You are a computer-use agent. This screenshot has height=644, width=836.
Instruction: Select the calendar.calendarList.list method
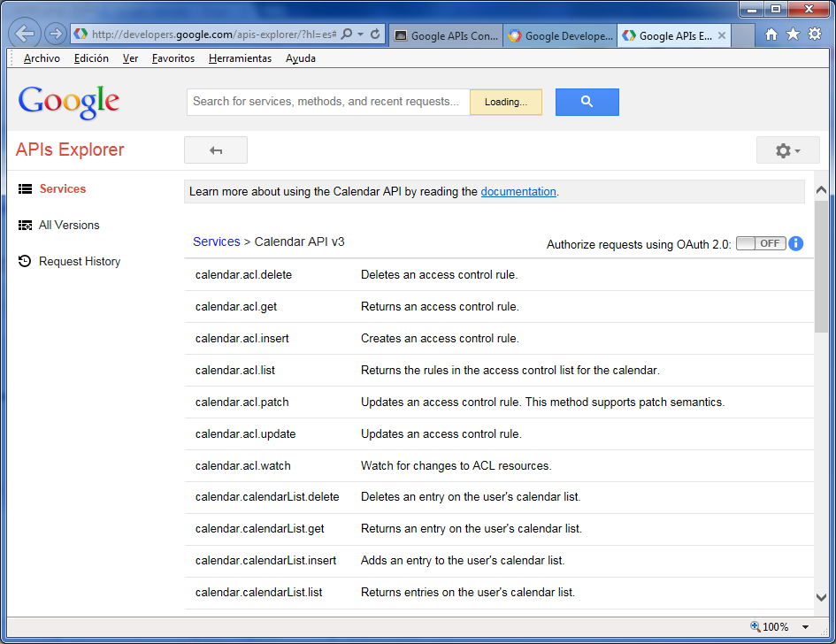click(258, 593)
